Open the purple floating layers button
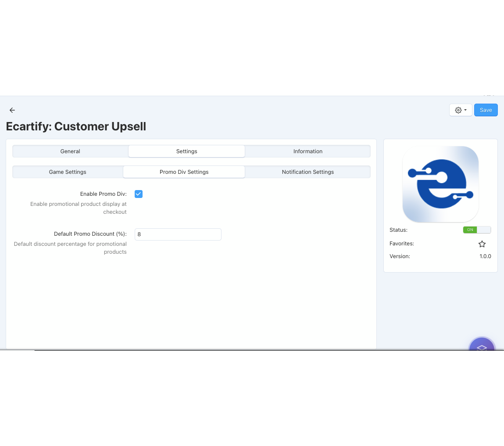The height and width of the screenshot is (446, 504). pyautogui.click(x=482, y=346)
